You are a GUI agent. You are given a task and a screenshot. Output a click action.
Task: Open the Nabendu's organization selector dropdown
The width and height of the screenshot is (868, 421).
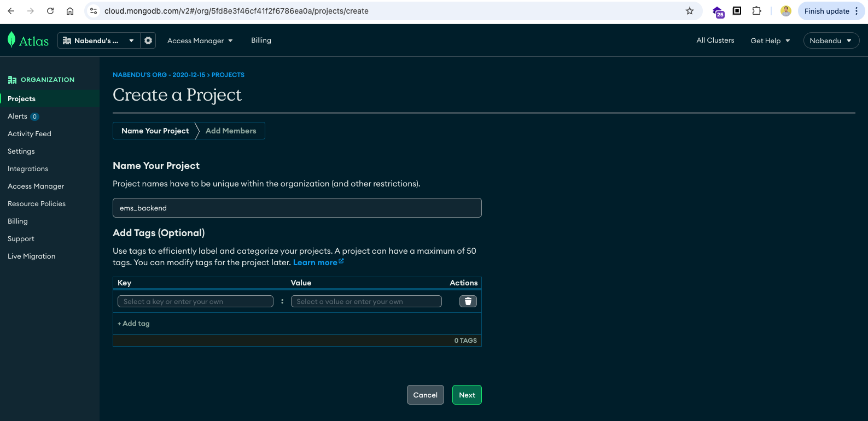pyautogui.click(x=98, y=40)
